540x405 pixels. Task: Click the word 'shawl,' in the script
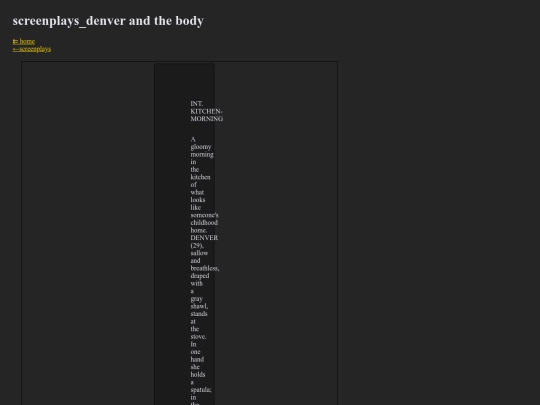(199, 306)
